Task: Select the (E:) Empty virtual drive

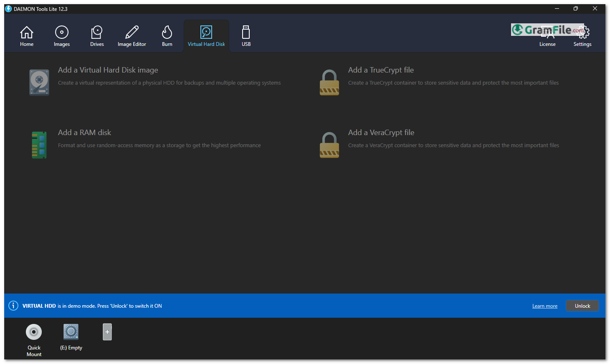Action: 71,332
